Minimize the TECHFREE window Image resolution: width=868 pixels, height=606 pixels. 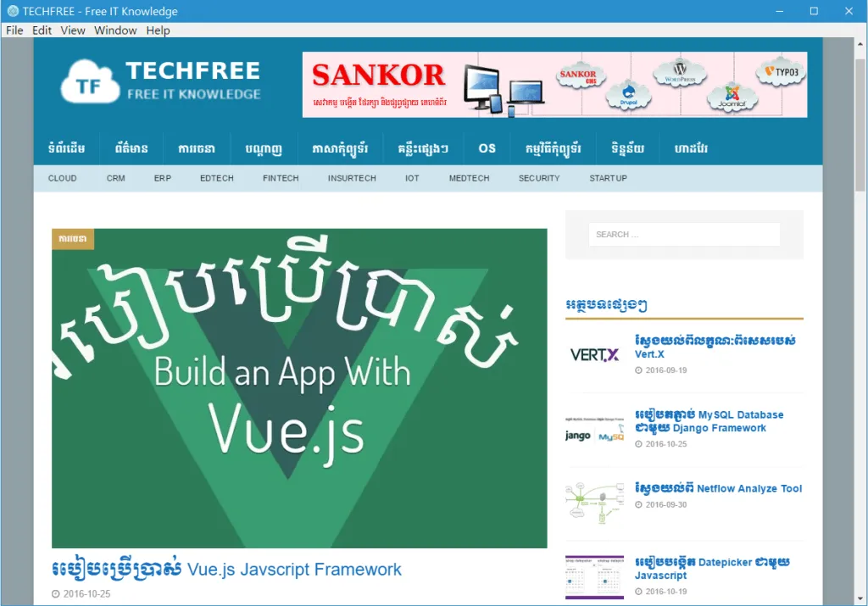[x=780, y=11]
